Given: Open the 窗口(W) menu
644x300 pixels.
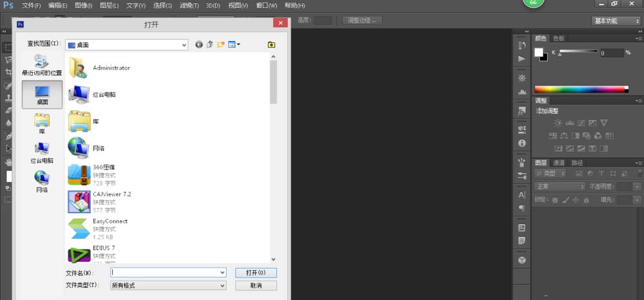Looking at the screenshot, I should (x=266, y=6).
